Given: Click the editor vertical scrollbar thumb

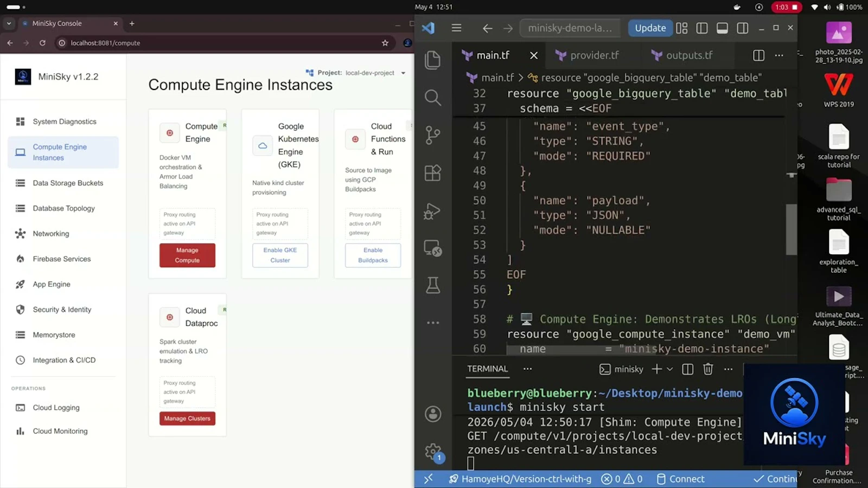Looking at the screenshot, I should [x=792, y=229].
